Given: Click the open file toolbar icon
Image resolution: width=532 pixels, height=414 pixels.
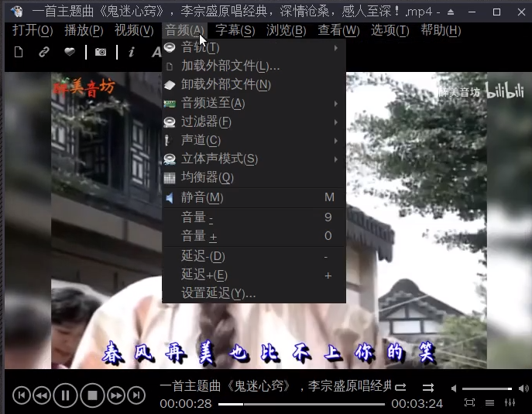Looking at the screenshot, I should 19,52.
